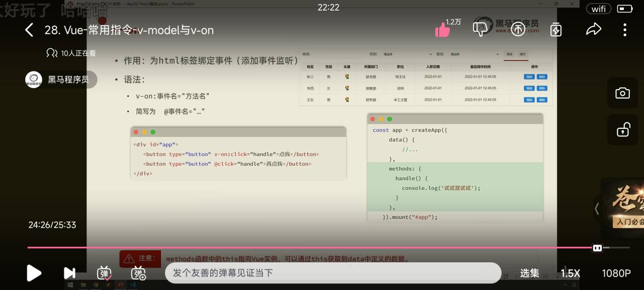Screen dimensions: 644x290
Task: Play the video
Action: tap(34, 273)
